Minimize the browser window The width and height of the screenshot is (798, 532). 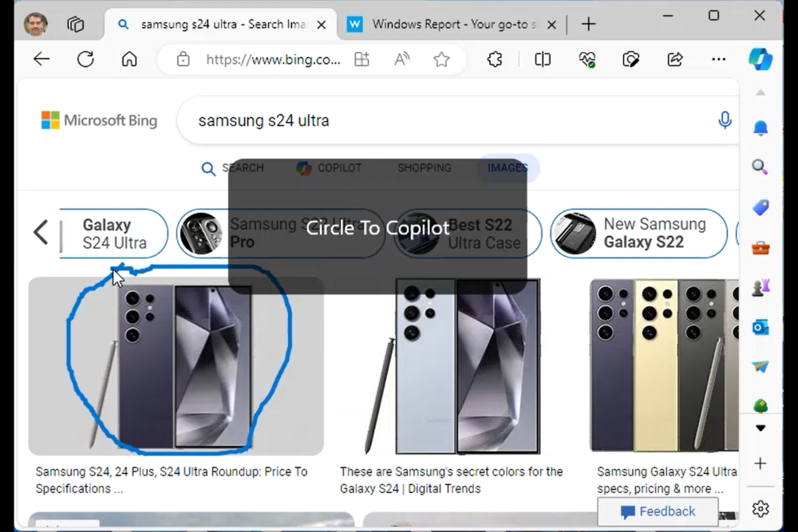[x=668, y=16]
